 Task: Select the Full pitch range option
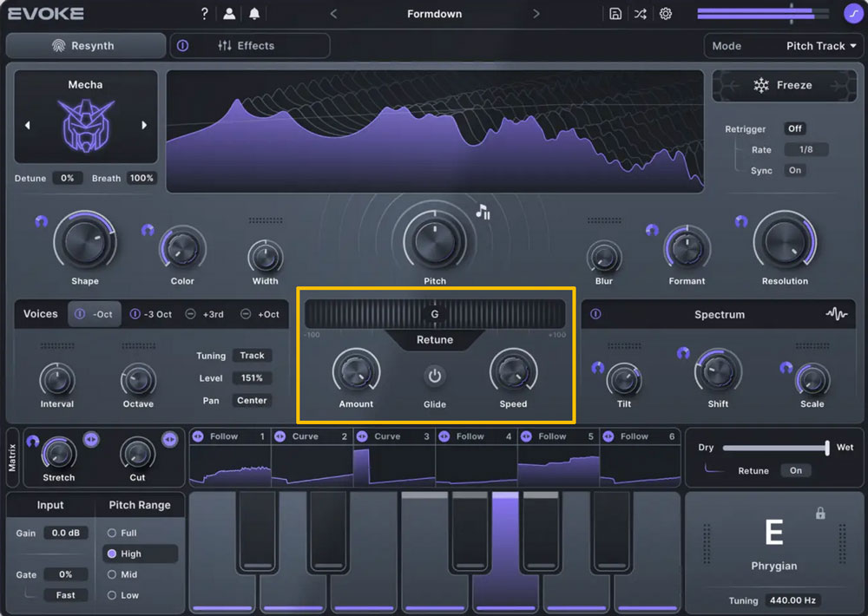click(x=112, y=533)
